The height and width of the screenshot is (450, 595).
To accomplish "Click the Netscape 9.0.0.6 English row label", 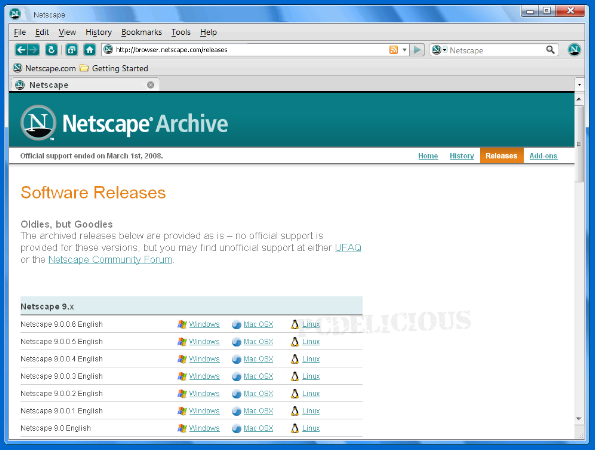I will tap(61, 324).
